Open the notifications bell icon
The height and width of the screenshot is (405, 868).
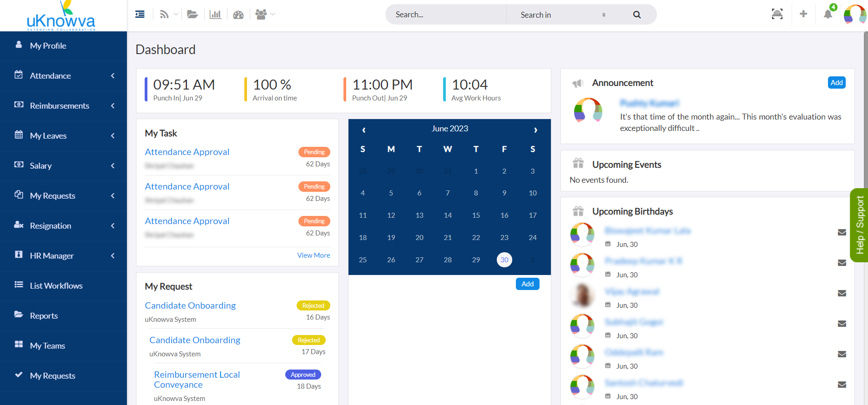(828, 14)
